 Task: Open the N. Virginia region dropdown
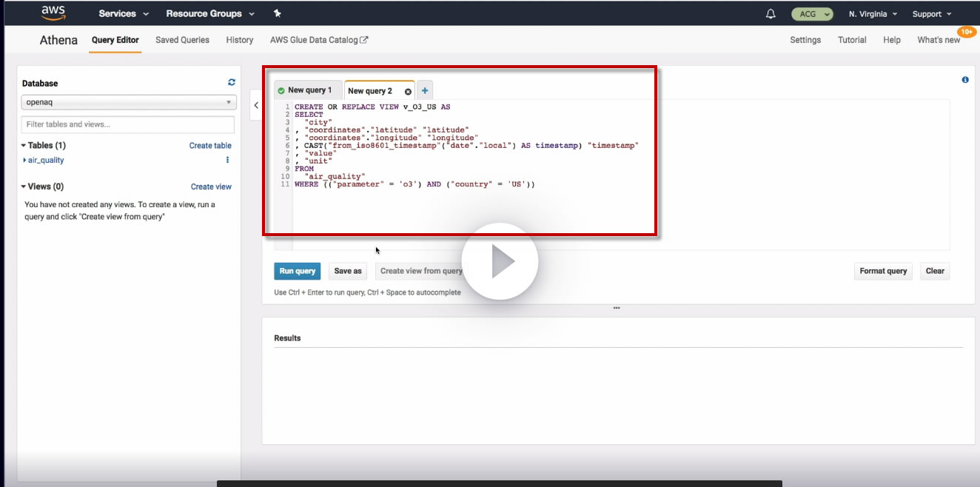[x=873, y=14]
